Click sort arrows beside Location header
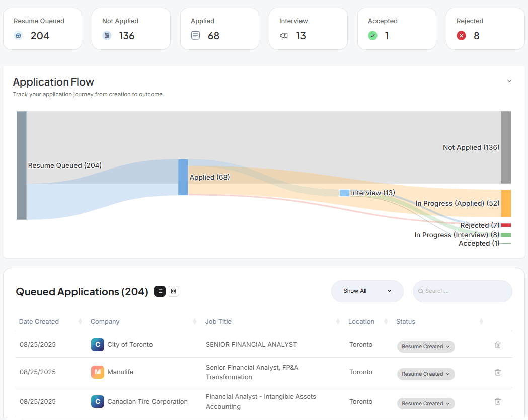This screenshot has width=528, height=420. tap(386, 322)
